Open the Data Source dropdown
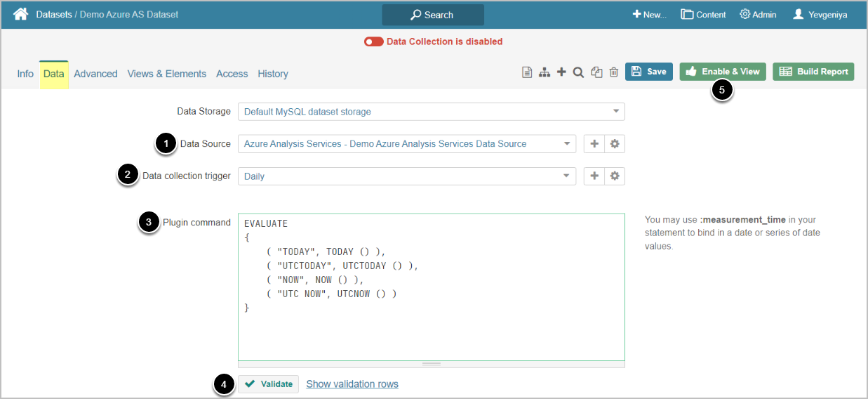 (407, 144)
